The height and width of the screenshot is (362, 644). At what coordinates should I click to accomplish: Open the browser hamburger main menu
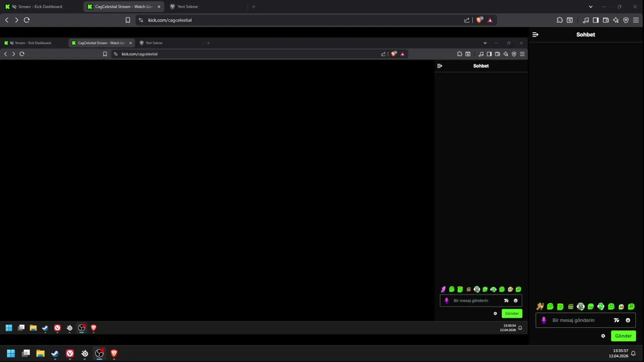coord(636,20)
